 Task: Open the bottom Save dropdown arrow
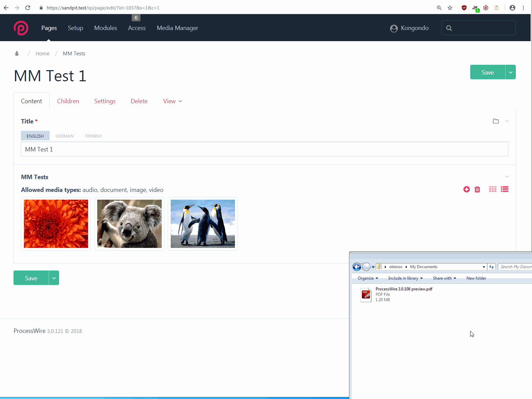click(x=54, y=278)
